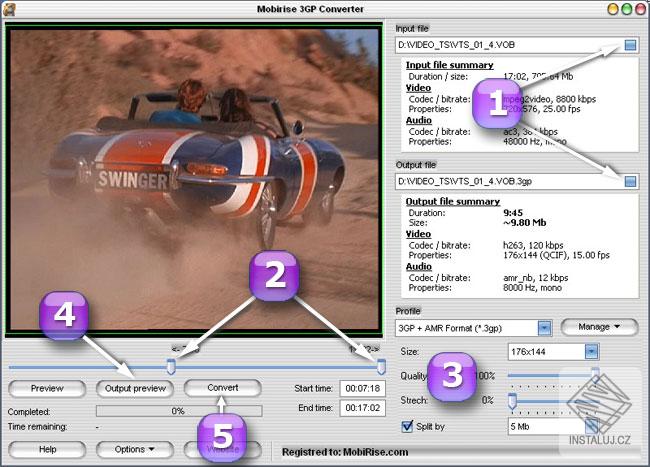
Task: Click 'amr_nb, 12 kbps' audio codec value
Action: tap(536, 278)
